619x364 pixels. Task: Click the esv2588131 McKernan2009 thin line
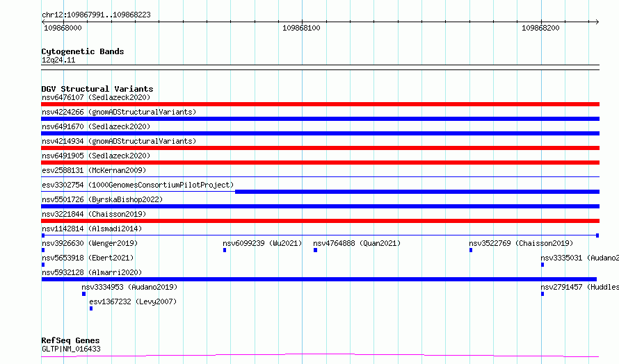point(320,176)
